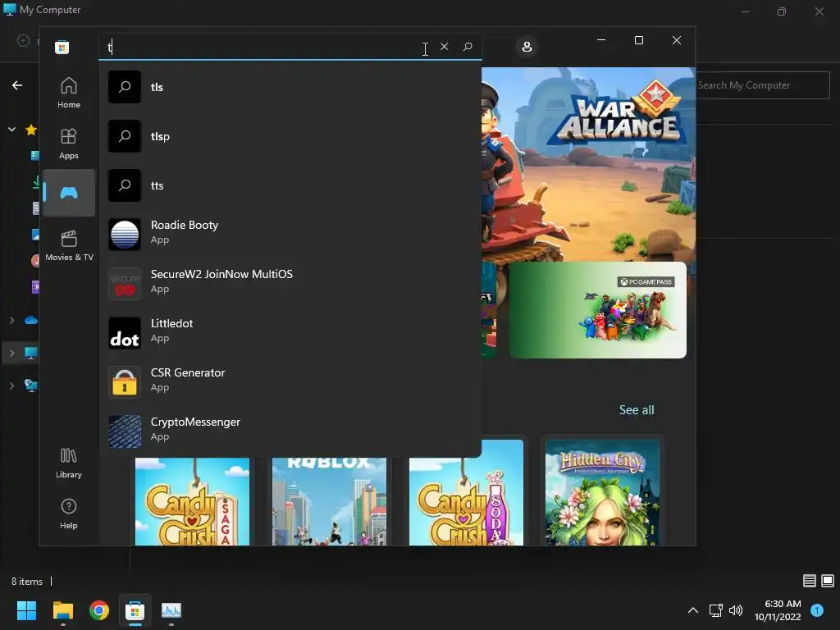Viewport: 840px width, 630px height.
Task: Select SecureW2 JoinNow MultiOS app result
Action: pos(290,283)
